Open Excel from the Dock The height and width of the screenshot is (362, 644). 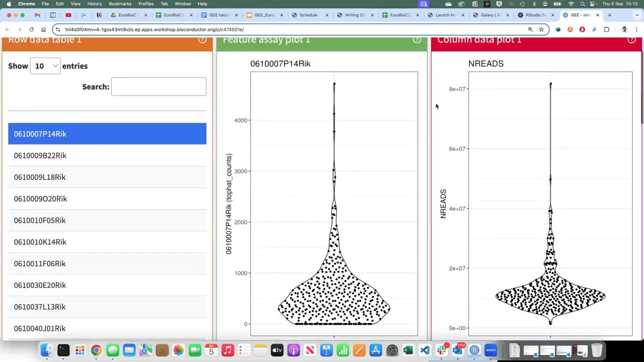point(409,350)
